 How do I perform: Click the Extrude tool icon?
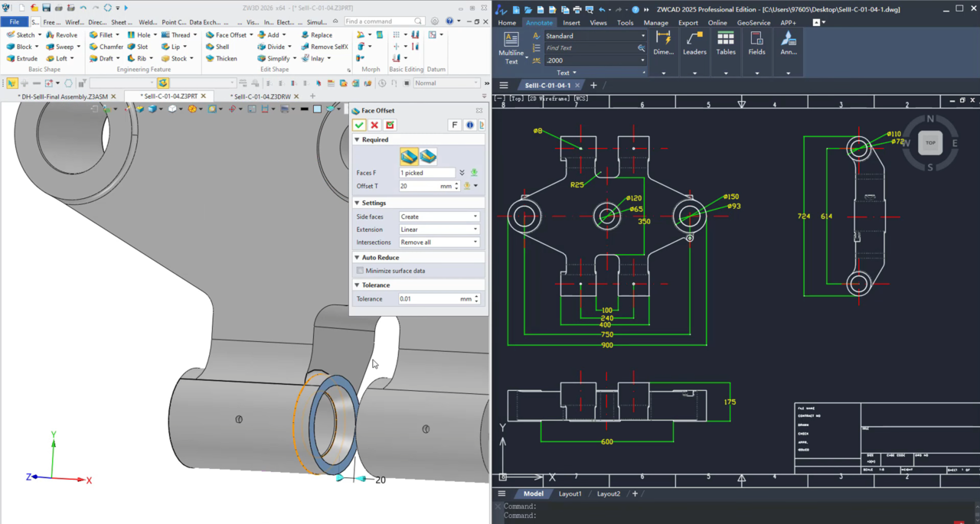(x=11, y=58)
